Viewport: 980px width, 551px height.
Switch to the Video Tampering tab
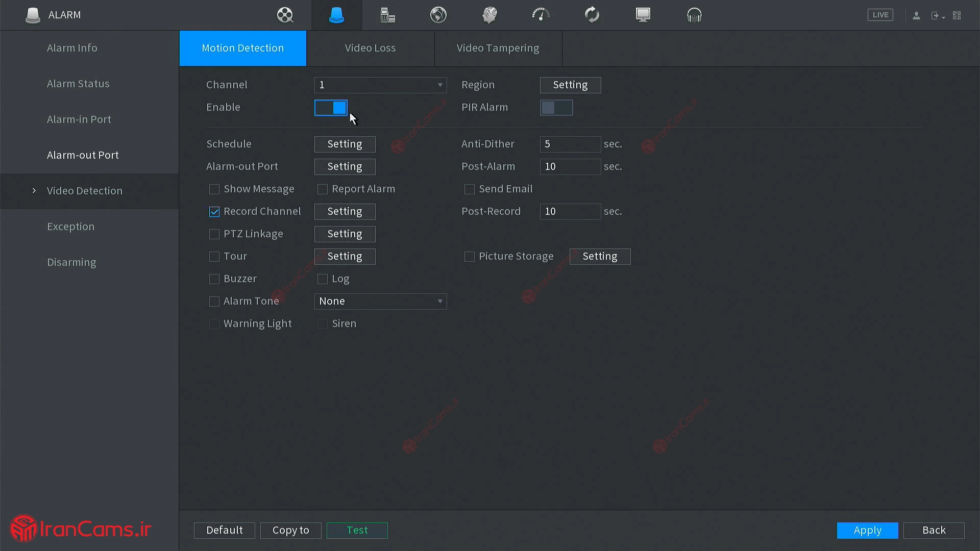(x=498, y=48)
